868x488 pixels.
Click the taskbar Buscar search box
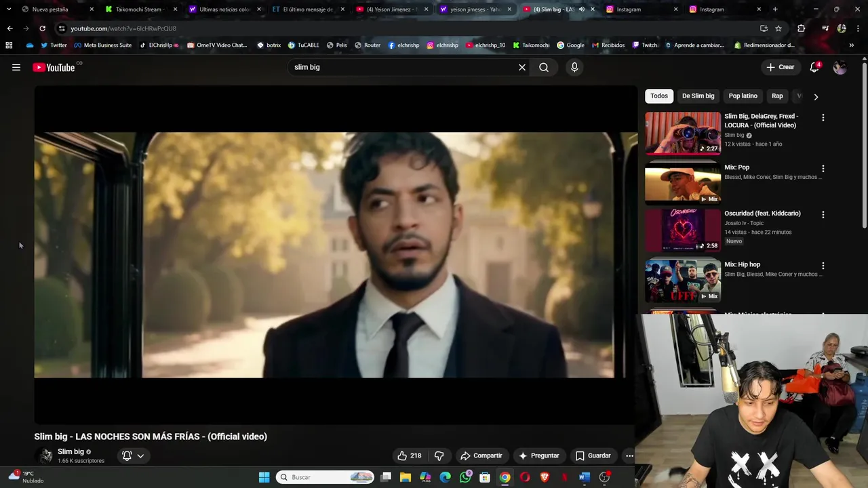pyautogui.click(x=325, y=477)
